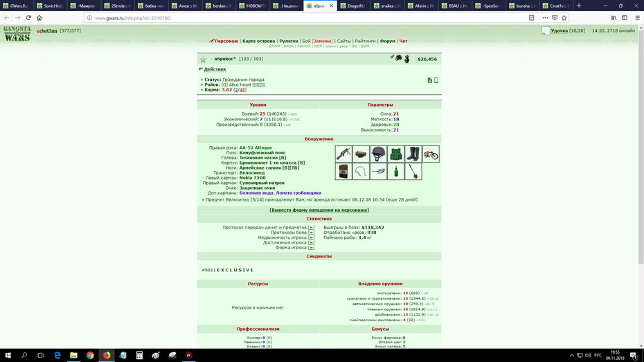Click the army boots item icon
644x362 pixels.
click(413, 154)
